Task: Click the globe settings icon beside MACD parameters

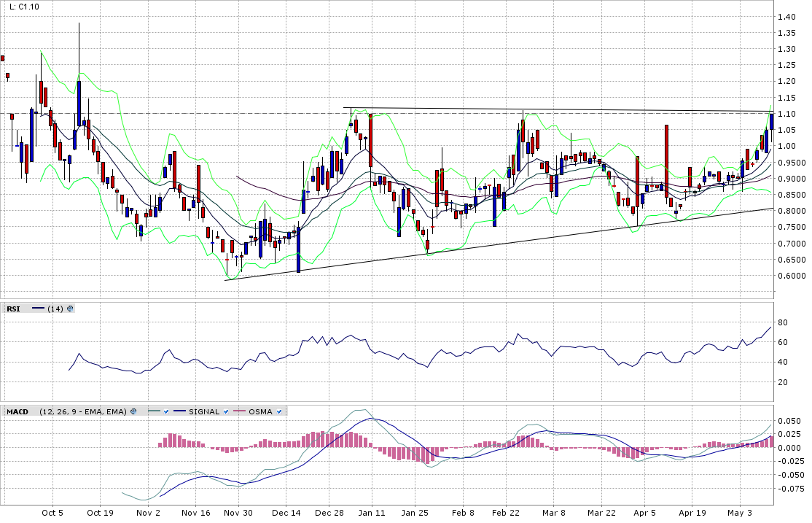Action: pyautogui.click(x=133, y=411)
